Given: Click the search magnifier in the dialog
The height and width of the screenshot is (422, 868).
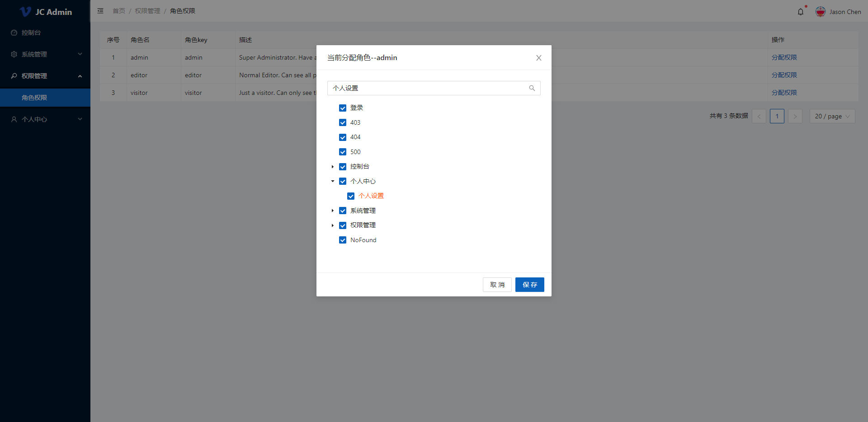Looking at the screenshot, I should click(532, 88).
